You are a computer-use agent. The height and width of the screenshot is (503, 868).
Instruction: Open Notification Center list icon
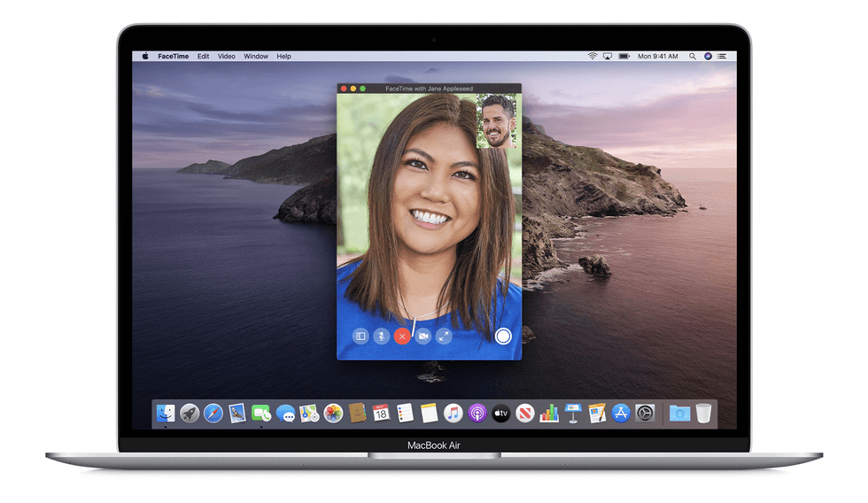pos(722,56)
